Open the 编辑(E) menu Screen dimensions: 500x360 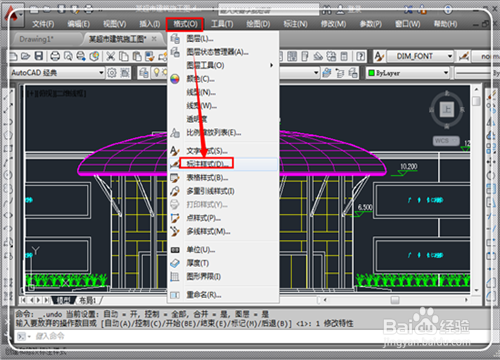point(78,24)
